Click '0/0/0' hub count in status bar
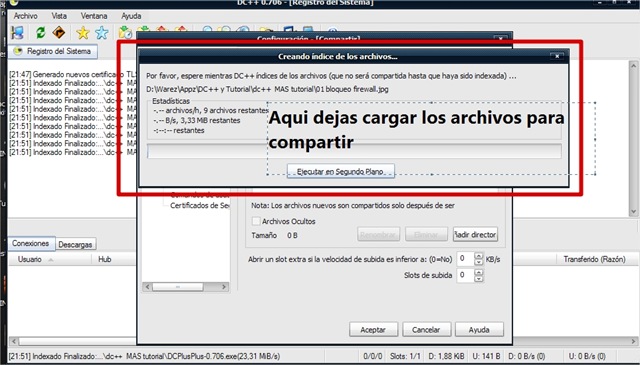The image size is (640, 365). click(x=373, y=356)
